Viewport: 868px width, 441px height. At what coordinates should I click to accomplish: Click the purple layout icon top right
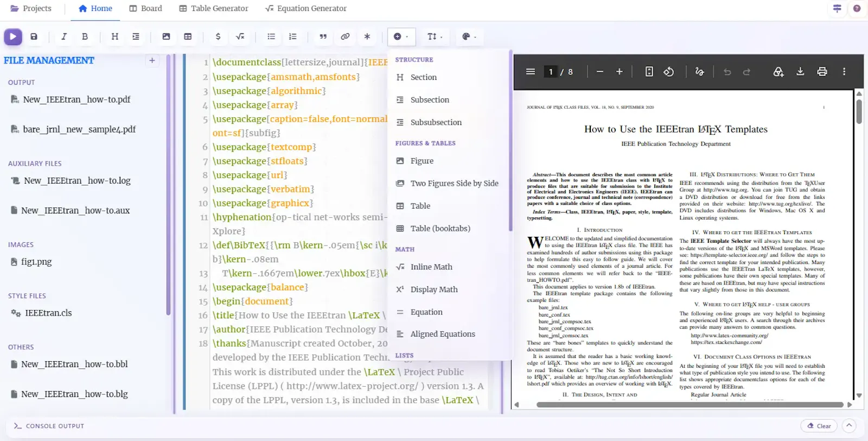pos(837,9)
